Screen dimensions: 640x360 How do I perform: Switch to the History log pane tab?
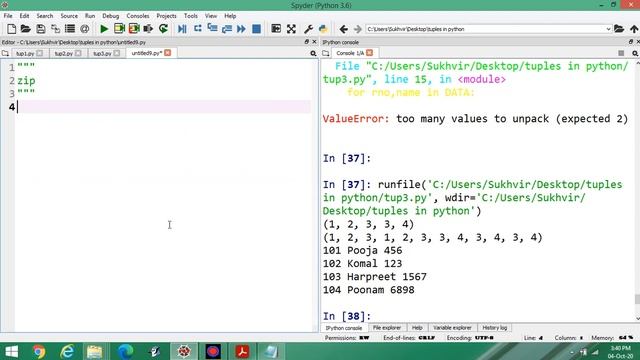[494, 328]
